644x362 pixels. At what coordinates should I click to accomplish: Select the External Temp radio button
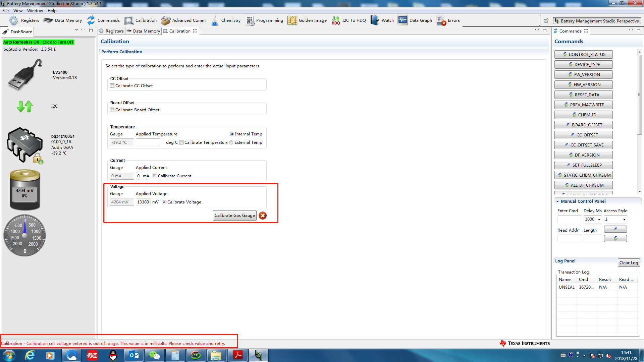pyautogui.click(x=231, y=142)
